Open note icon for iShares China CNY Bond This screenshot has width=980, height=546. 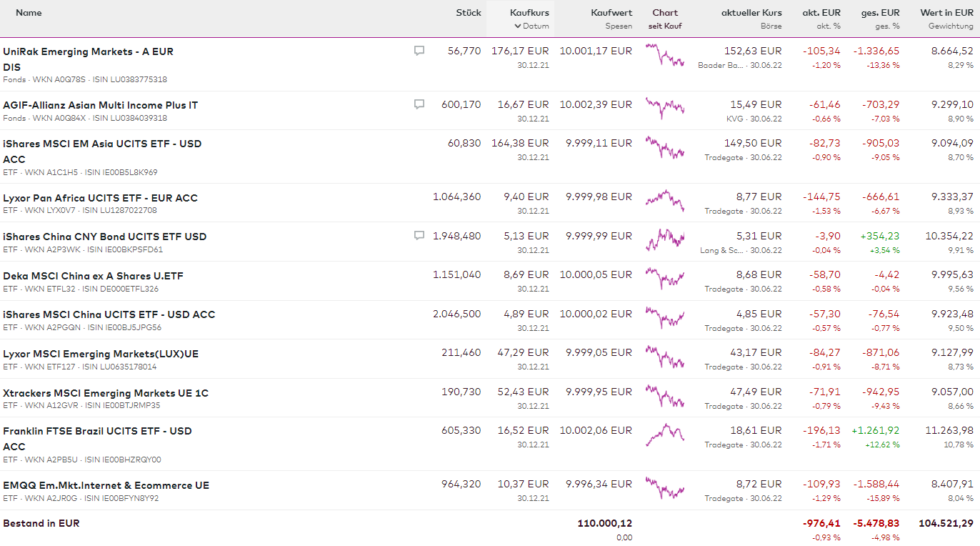coord(419,236)
